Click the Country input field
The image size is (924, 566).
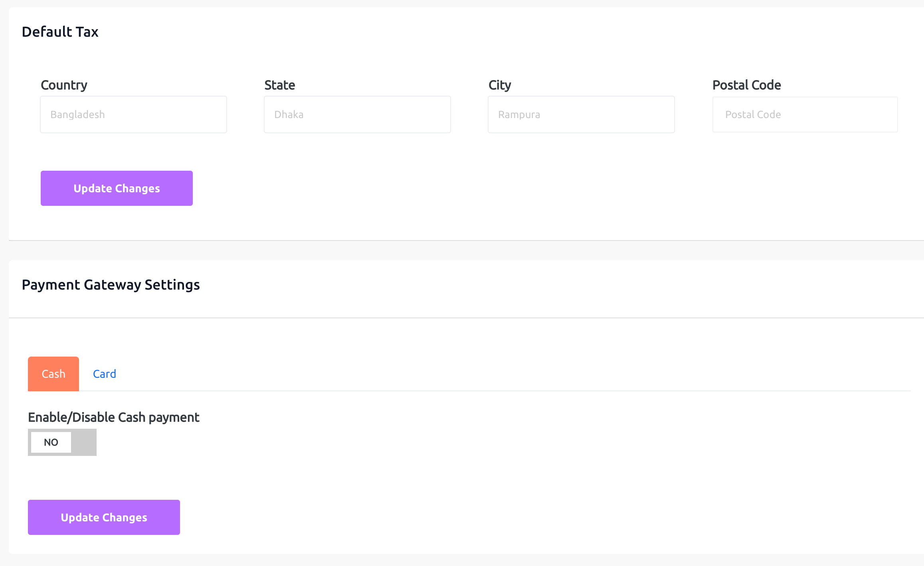coord(133,114)
